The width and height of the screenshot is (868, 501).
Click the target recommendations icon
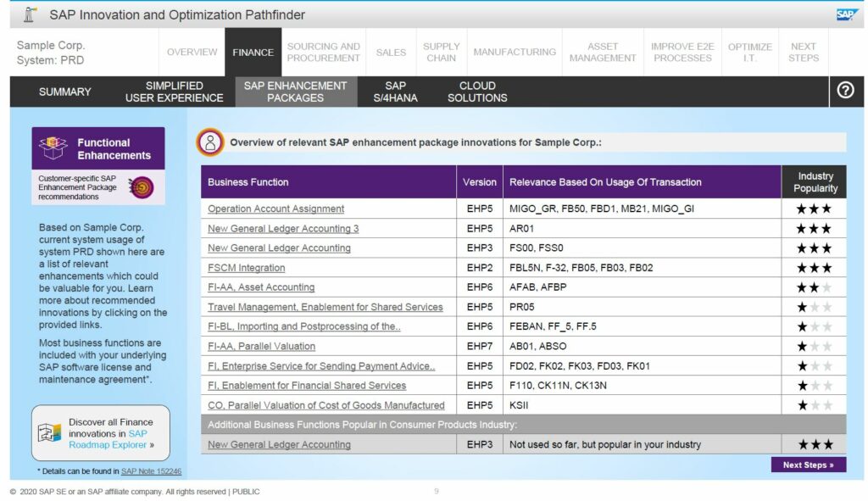142,187
